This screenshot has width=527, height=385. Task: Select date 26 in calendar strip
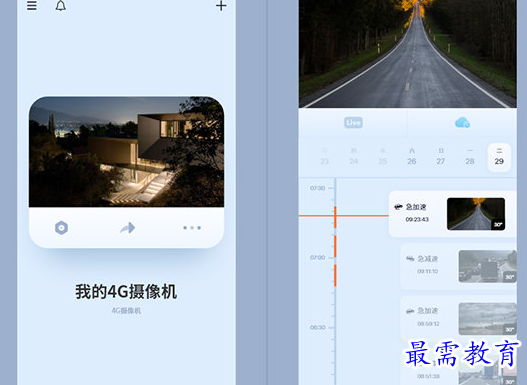click(x=412, y=157)
